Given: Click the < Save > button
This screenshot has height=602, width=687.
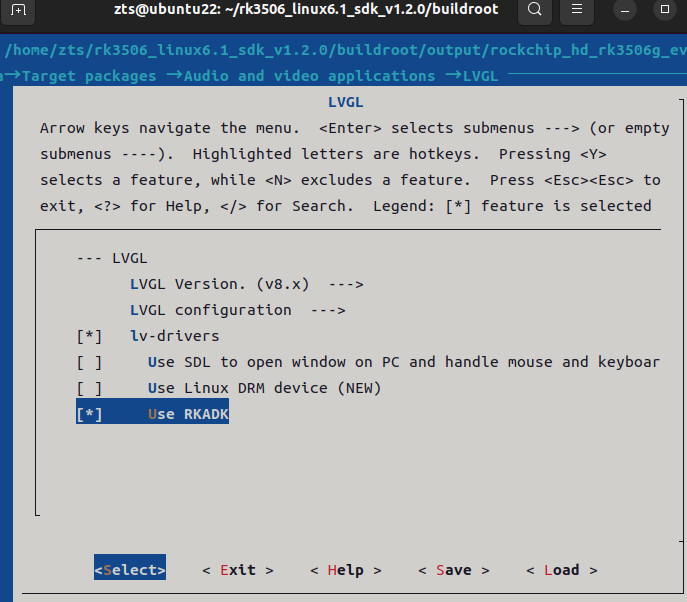Looking at the screenshot, I should coord(454,570).
